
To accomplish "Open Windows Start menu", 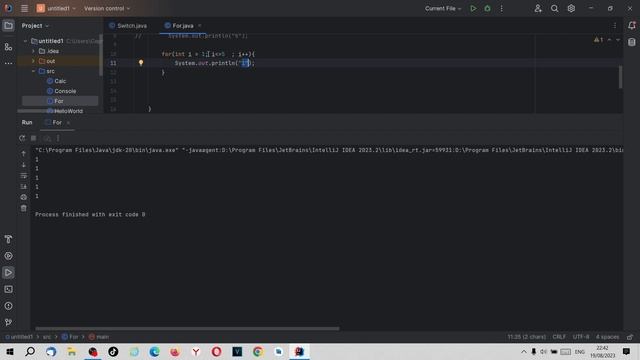I will [x=10, y=351].
